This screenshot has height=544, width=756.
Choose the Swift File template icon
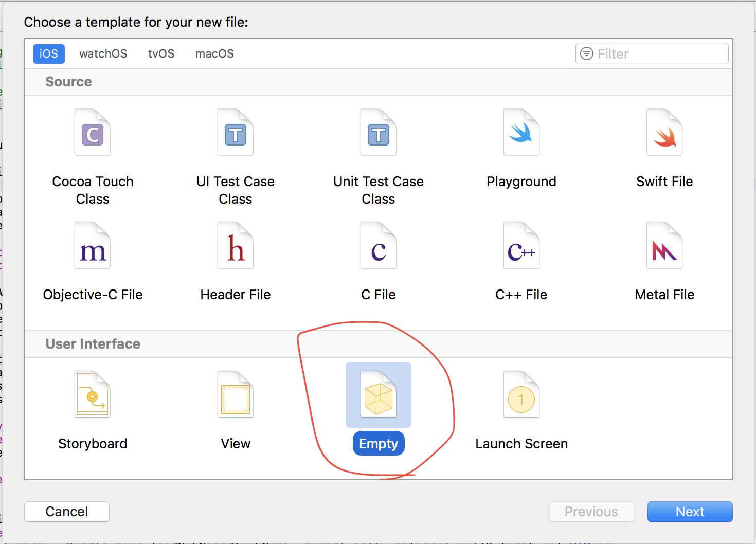[x=664, y=133]
